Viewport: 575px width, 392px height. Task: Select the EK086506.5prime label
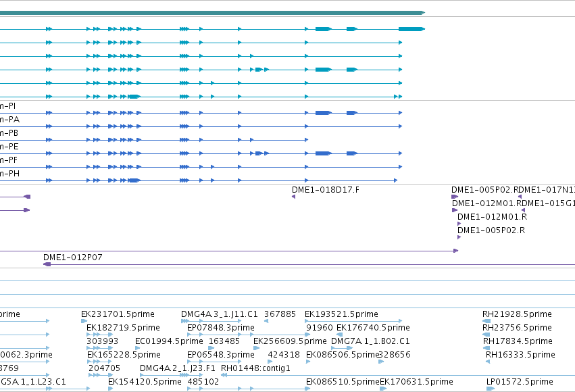click(342, 355)
